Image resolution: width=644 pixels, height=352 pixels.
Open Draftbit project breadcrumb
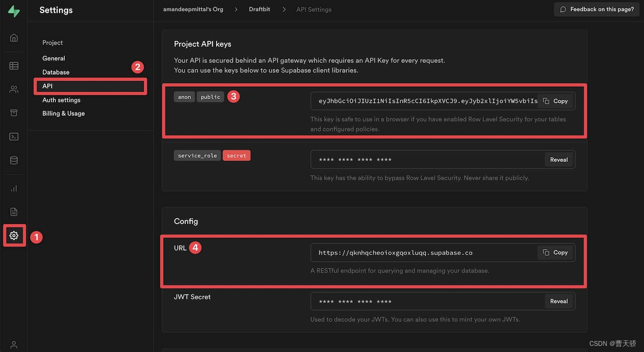[259, 9]
